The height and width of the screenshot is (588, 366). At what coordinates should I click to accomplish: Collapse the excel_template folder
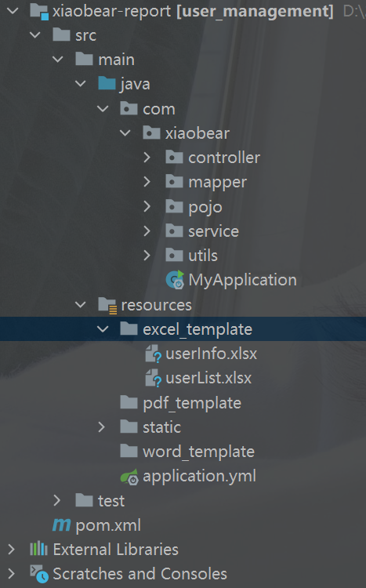103,329
